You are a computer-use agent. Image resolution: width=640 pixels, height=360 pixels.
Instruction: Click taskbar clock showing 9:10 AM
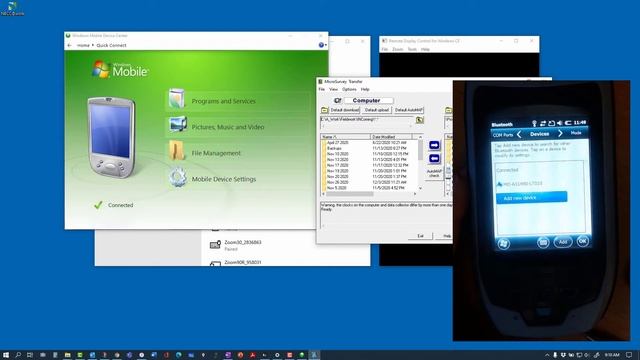click(612, 355)
